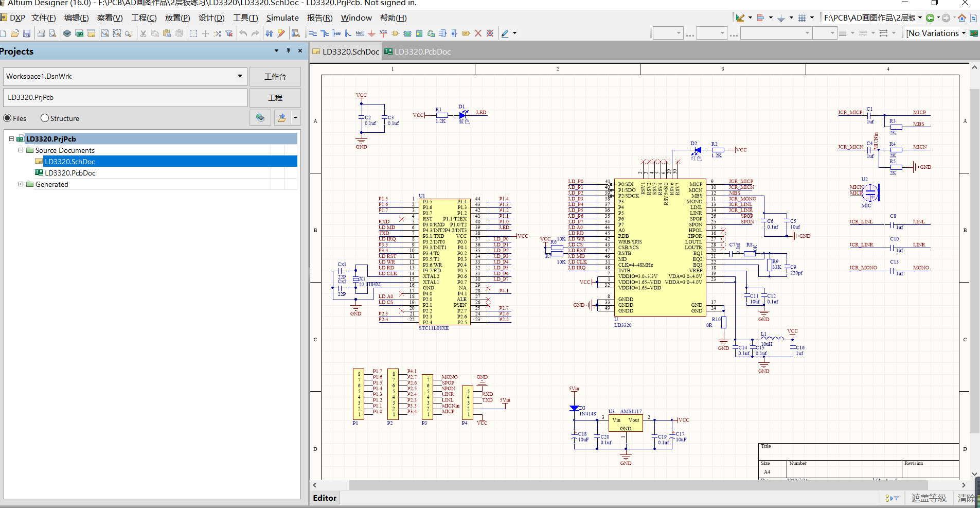Image resolution: width=980 pixels, height=508 pixels.
Task: Open the grids dropdown arrow
Action: tap(812, 18)
